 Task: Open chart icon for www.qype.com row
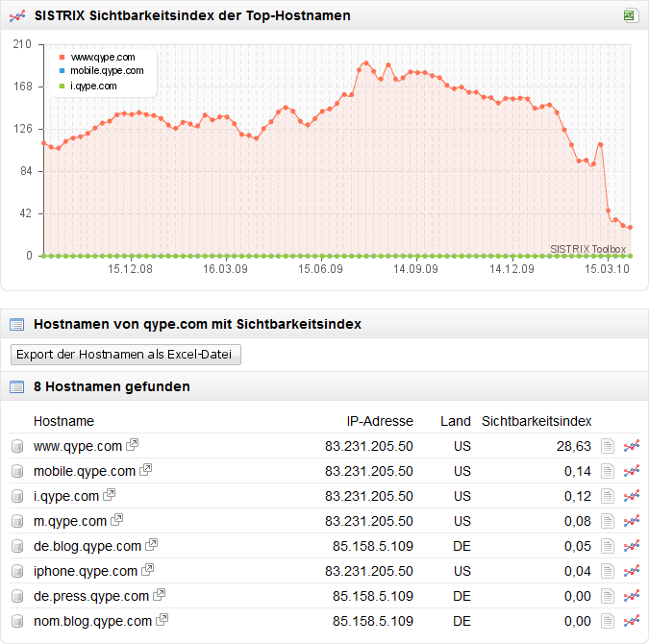pyautogui.click(x=632, y=446)
